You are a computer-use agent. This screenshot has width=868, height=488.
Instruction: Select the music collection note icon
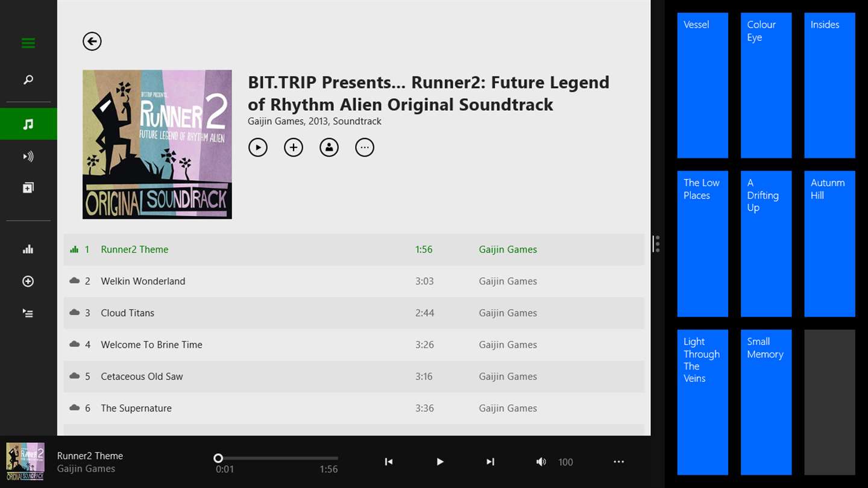coord(28,124)
